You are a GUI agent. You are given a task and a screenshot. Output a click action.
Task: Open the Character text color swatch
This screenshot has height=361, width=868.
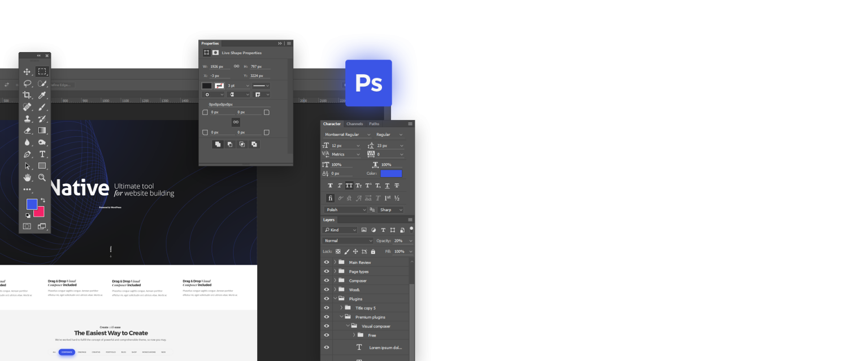[391, 174]
